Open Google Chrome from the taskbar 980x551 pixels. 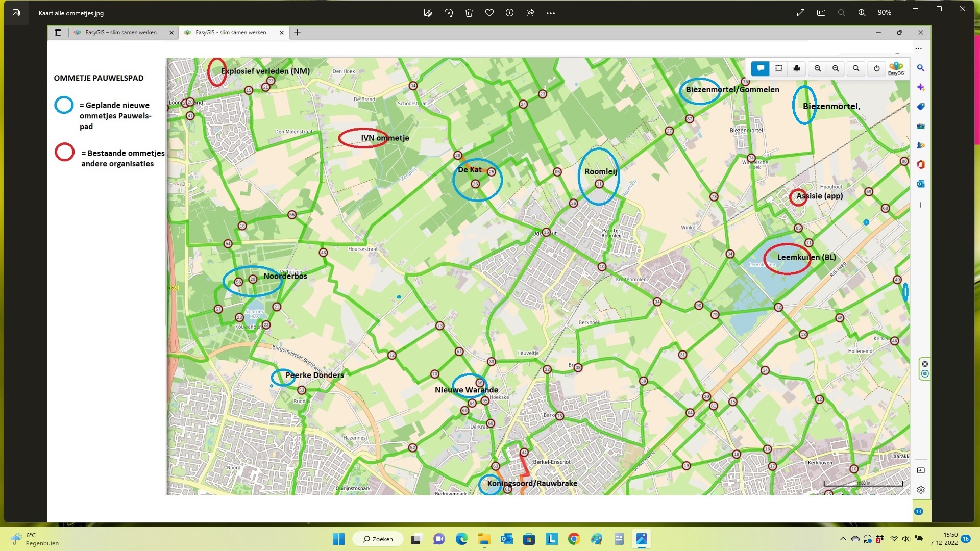[x=574, y=539]
